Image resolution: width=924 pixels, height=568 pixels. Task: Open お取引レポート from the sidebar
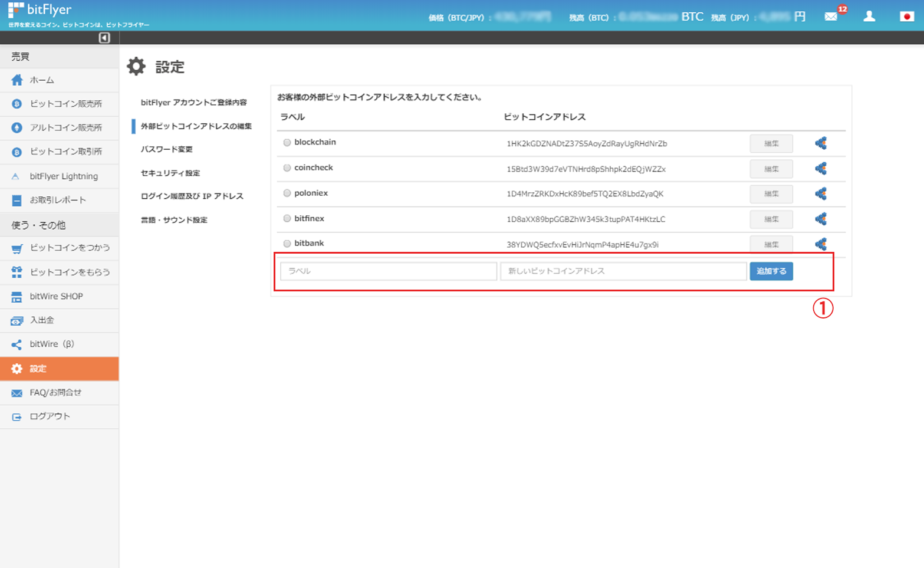(59, 200)
